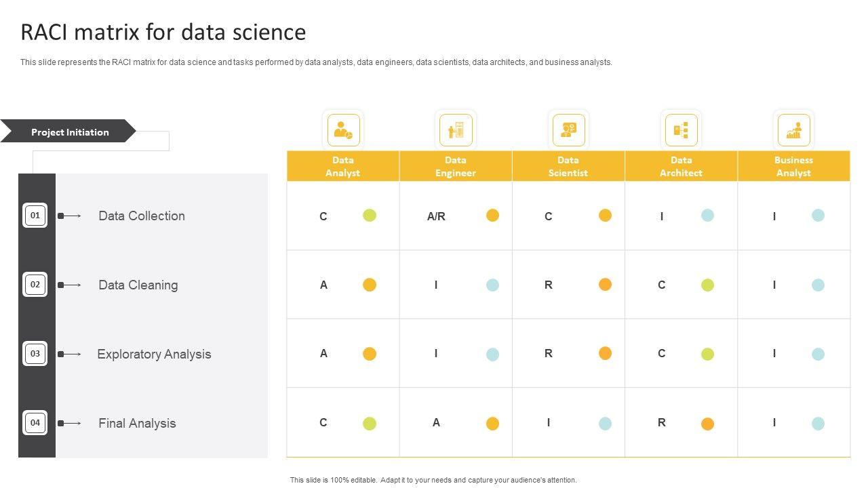Screen dimensions: 868x488
Task: Select the 04 number badge
Action: pyautogui.click(x=35, y=423)
